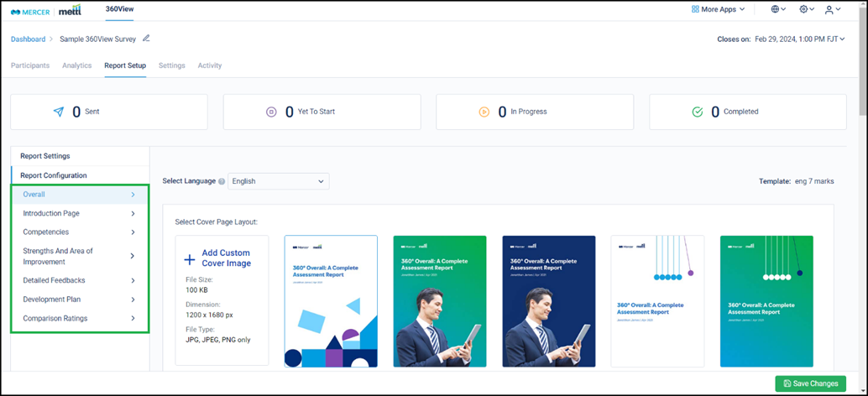Click the 0 In Progress card

[x=535, y=112]
